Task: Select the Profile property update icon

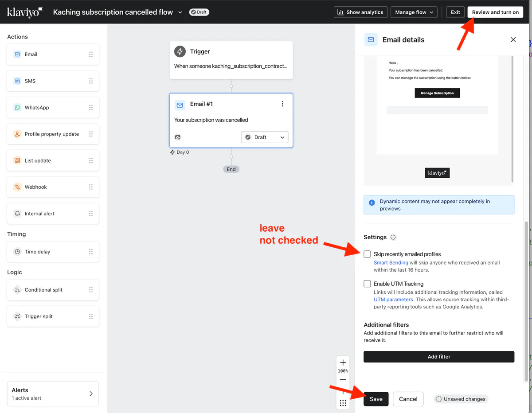Action: 17,134
